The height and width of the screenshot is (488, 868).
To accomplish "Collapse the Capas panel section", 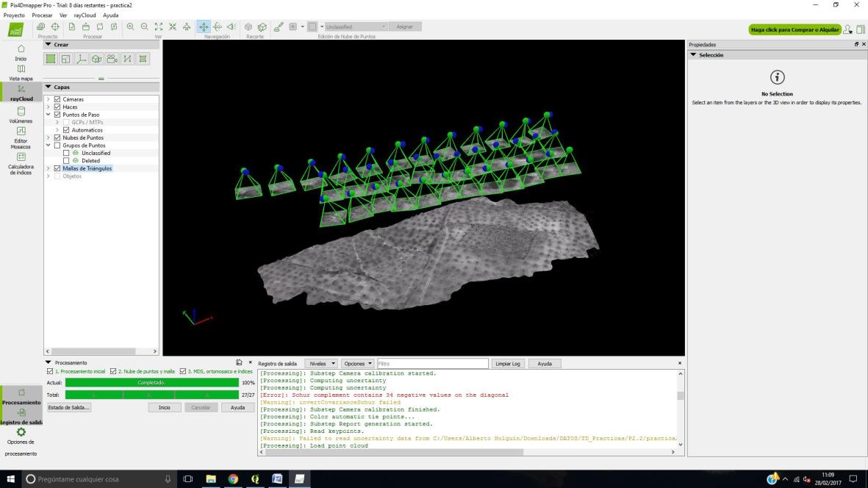I will pyautogui.click(x=49, y=87).
